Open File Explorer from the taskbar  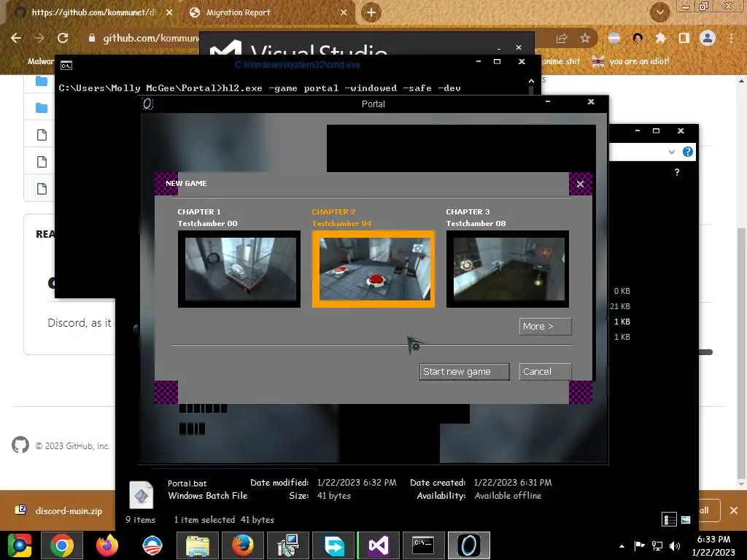[197, 545]
